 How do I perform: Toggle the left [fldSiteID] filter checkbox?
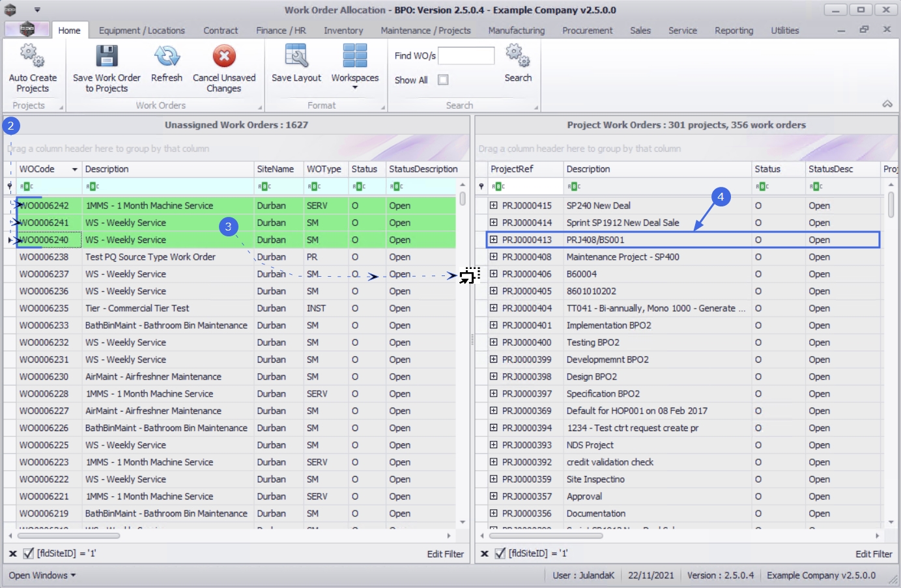pos(29,553)
